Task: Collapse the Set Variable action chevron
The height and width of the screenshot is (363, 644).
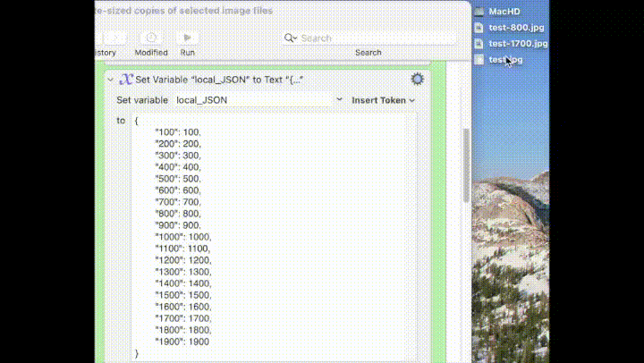Action: pyautogui.click(x=111, y=80)
